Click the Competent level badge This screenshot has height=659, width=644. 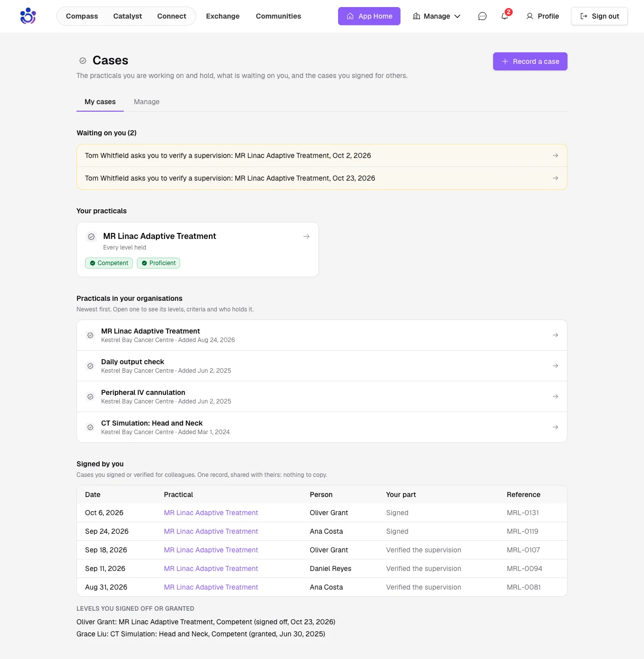(x=109, y=263)
